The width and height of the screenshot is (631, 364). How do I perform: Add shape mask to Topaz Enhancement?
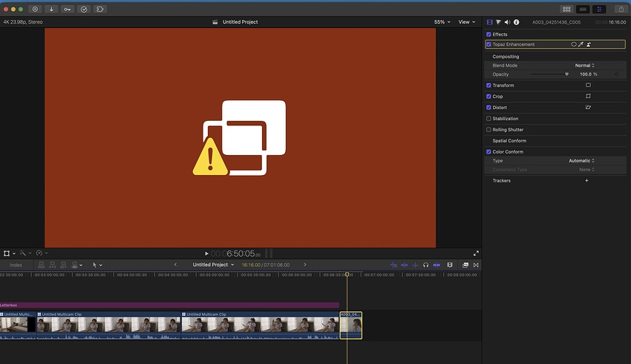pos(573,44)
